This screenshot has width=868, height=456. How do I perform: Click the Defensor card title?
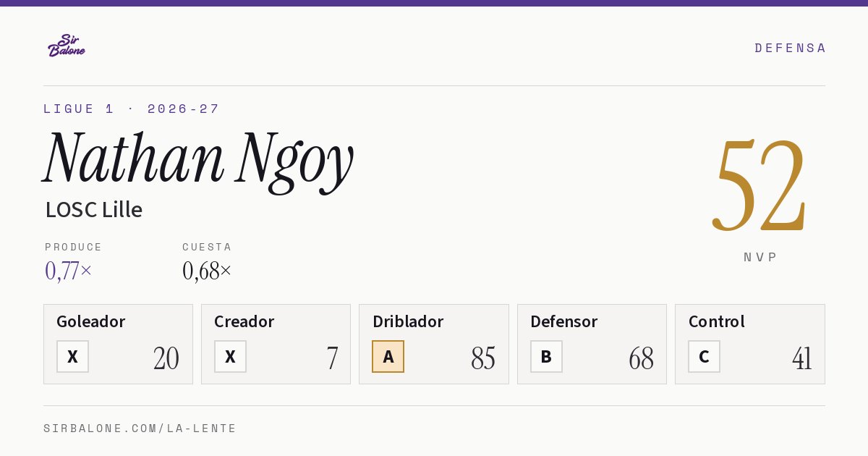tap(564, 321)
